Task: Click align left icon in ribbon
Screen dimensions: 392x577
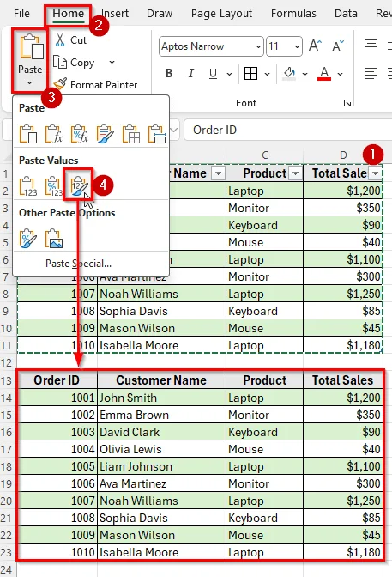Action: pyautogui.click(x=371, y=73)
